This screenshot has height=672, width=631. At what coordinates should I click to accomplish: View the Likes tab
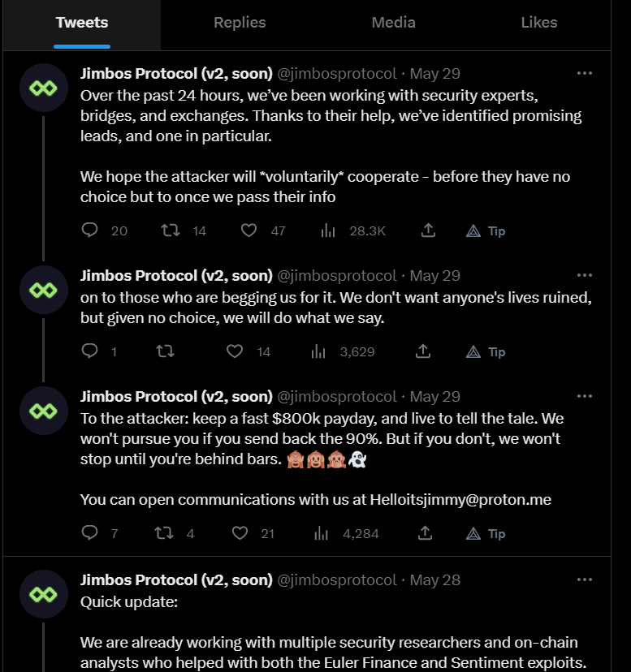539,23
